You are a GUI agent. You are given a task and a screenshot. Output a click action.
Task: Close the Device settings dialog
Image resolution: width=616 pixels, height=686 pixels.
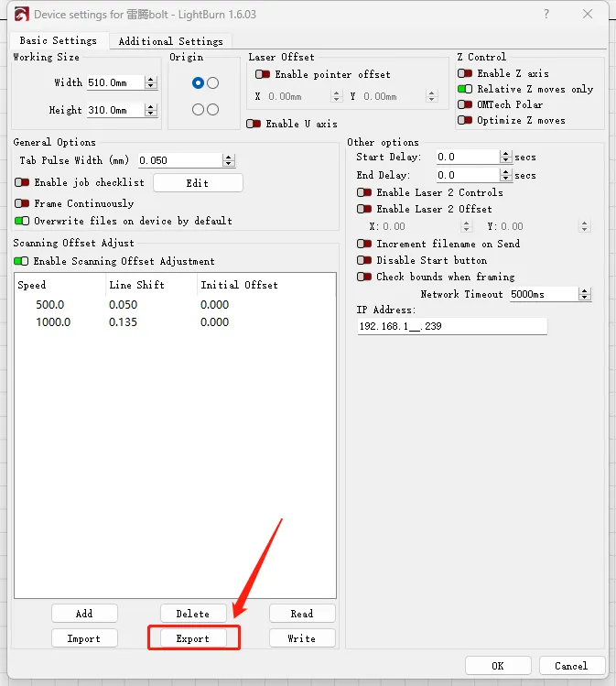[588, 14]
